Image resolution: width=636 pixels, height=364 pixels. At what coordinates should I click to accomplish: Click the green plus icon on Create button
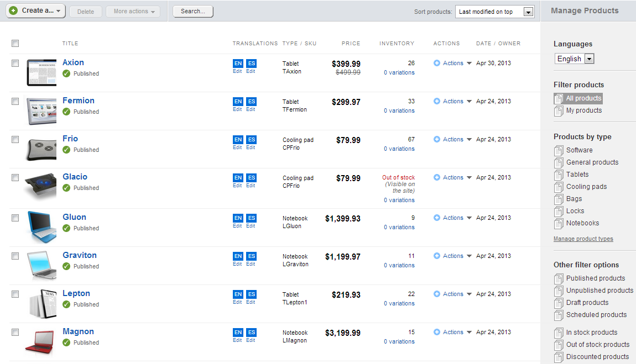coord(13,10)
